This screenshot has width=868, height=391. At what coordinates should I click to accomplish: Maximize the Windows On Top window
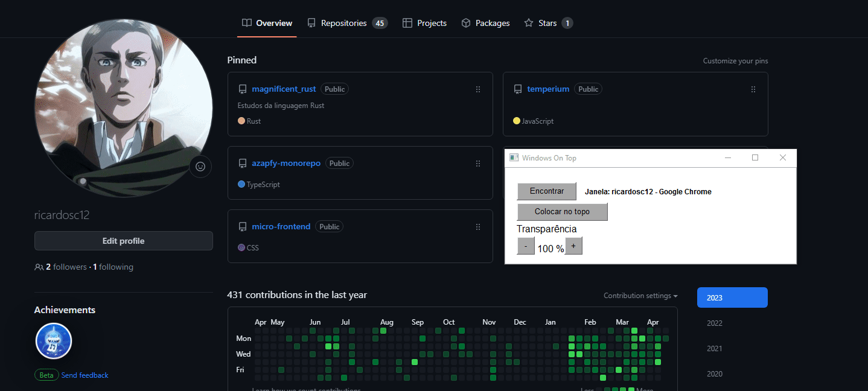tap(755, 157)
